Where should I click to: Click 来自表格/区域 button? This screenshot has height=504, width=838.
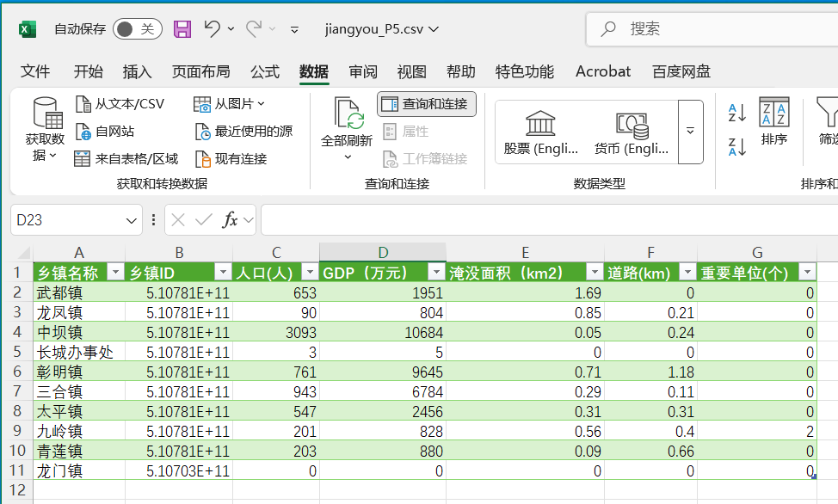(x=126, y=158)
